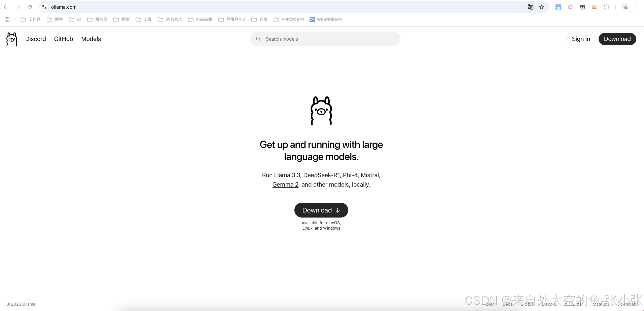Image resolution: width=644 pixels, height=311 pixels.
Task: Open site information icon in address bar
Action: pos(44,7)
